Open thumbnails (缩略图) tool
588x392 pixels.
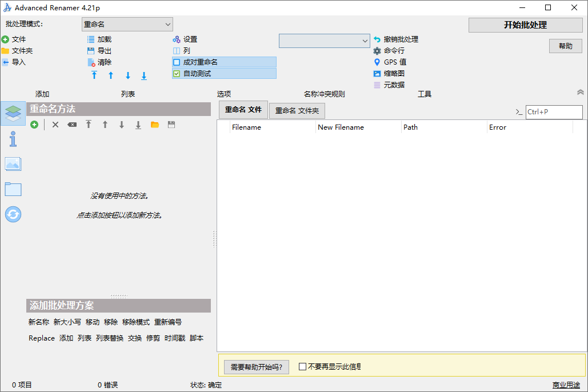377,74
